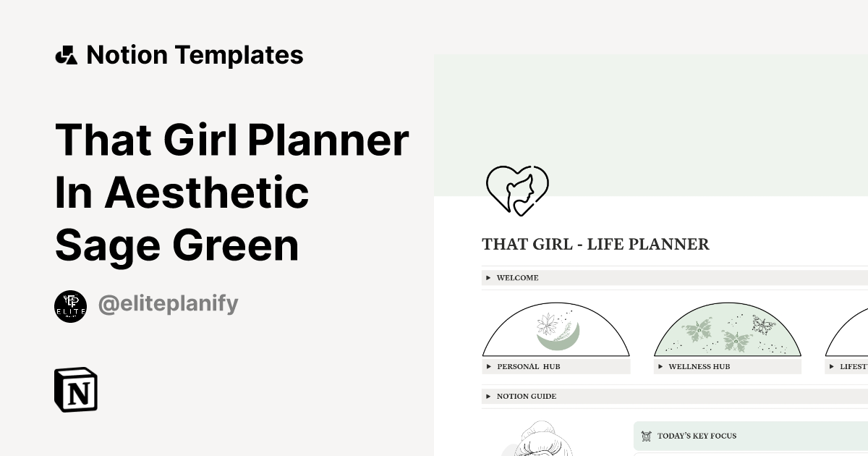Select the heart with woman's face page icon

pos(518,190)
